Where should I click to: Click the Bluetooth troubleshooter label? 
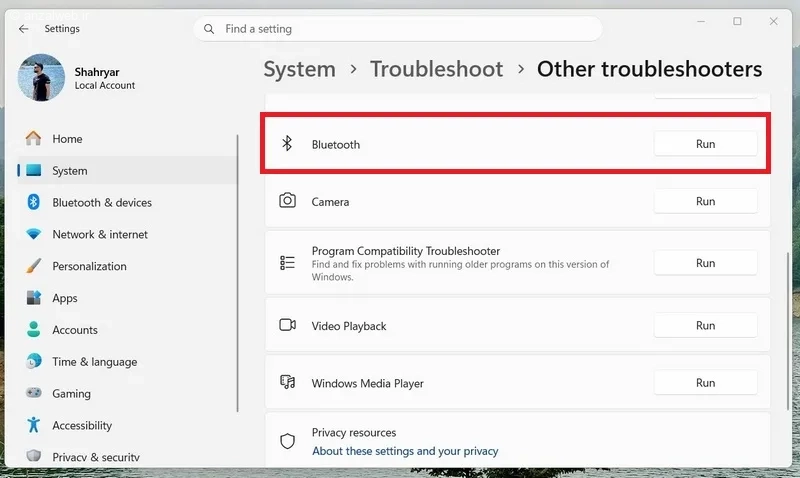(336, 144)
